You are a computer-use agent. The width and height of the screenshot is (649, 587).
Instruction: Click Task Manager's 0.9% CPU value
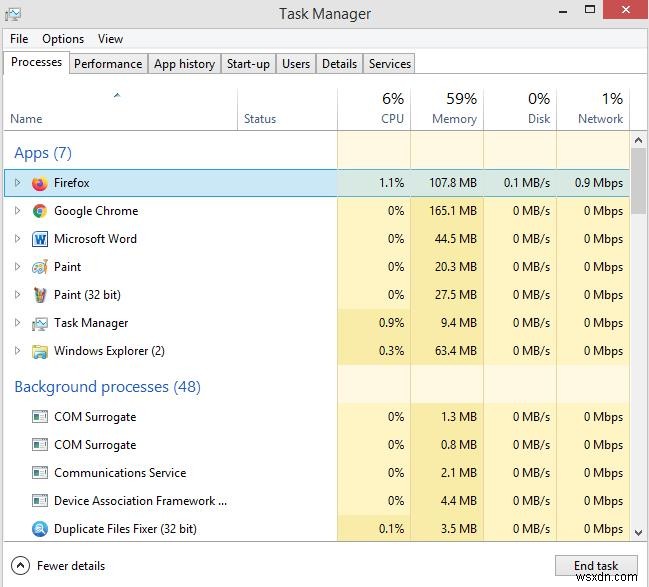(391, 323)
